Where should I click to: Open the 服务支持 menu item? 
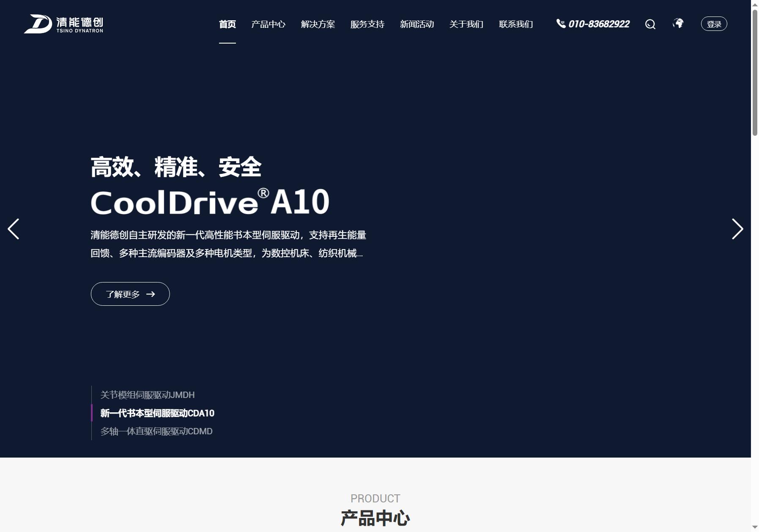pos(367,24)
